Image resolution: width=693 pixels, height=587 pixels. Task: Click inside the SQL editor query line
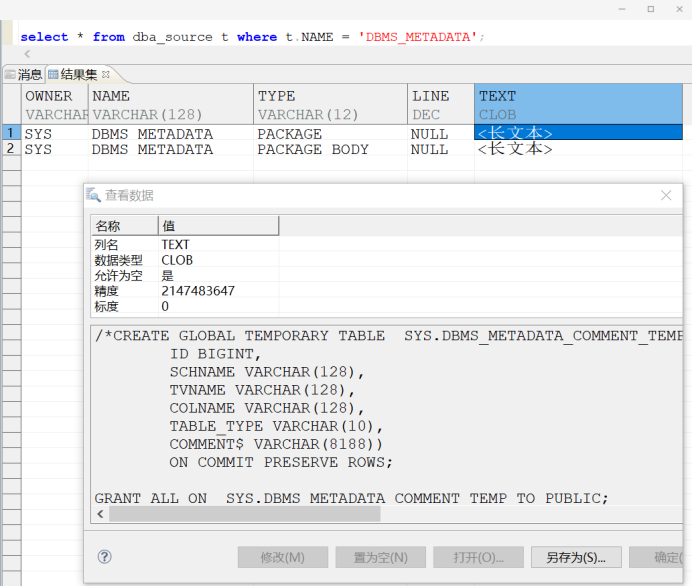point(252,37)
